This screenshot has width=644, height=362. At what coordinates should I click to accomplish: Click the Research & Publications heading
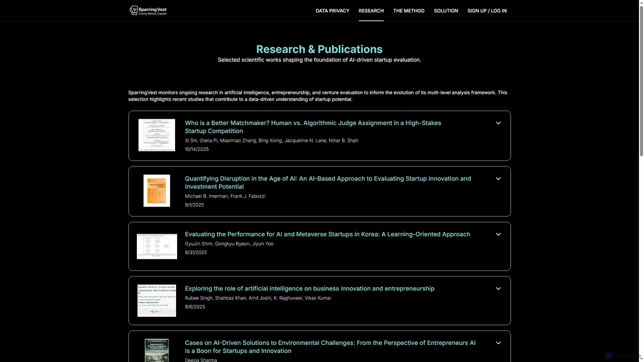pos(319,49)
